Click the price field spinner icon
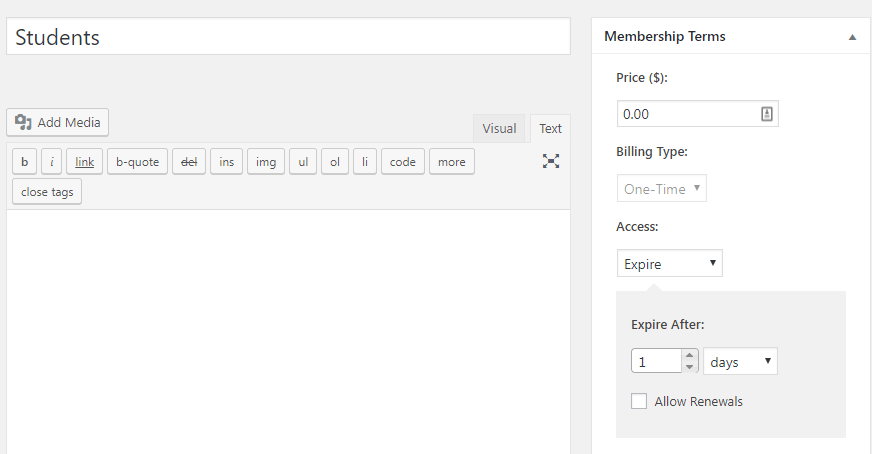 point(766,114)
